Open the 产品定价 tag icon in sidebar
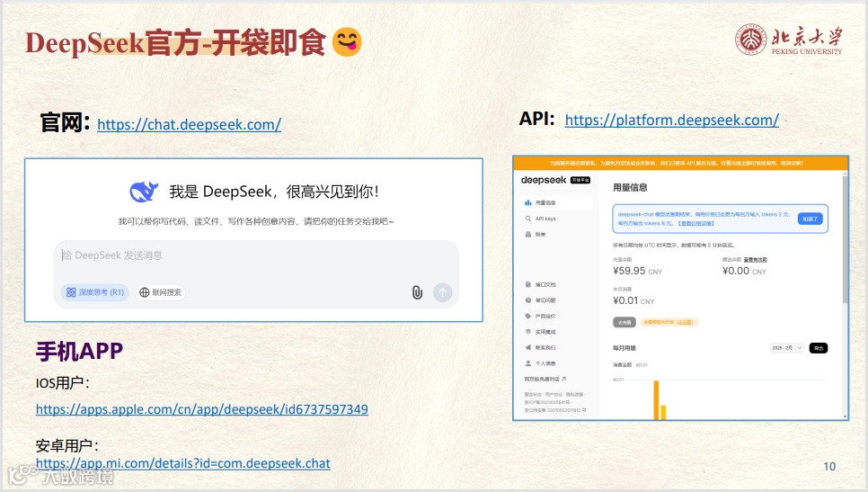 (528, 316)
